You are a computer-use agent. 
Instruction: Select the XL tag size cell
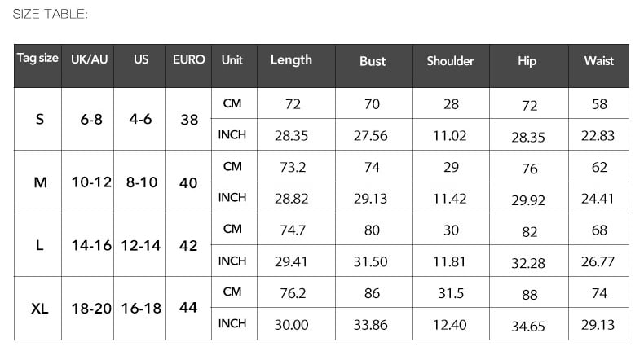pyautogui.click(x=40, y=309)
